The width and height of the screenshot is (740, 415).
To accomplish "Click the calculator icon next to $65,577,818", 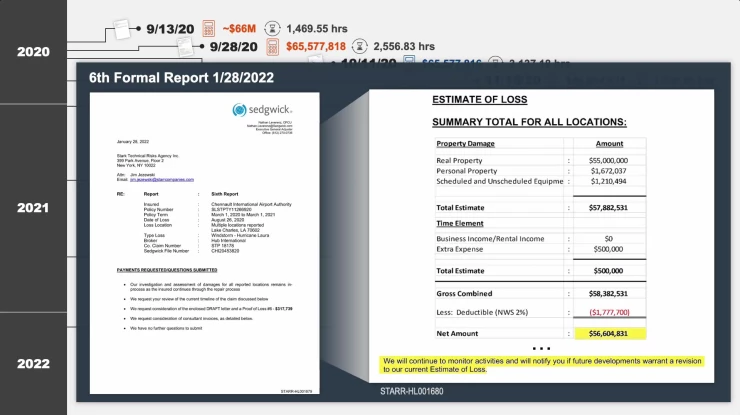I will 271,46.
